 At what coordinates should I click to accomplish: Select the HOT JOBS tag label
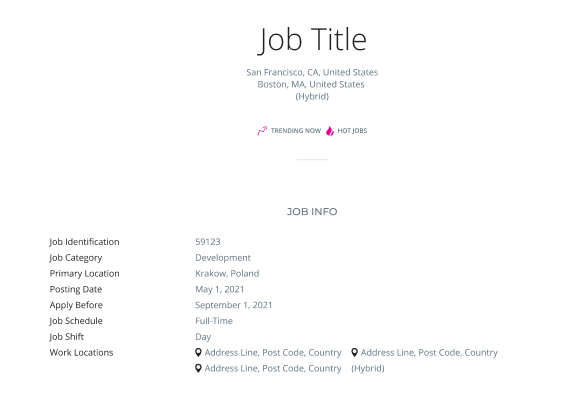tap(352, 131)
